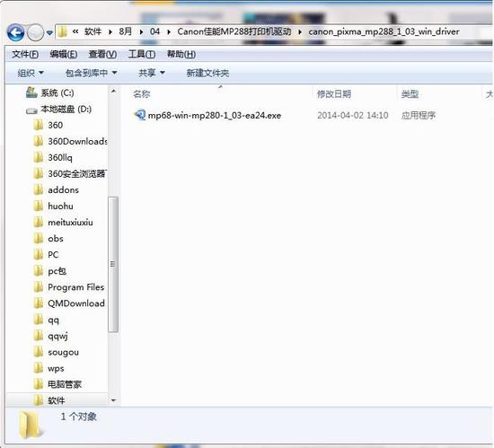Click the blue Back navigation arrow
This screenshot has height=448, width=494.
[x=15, y=32]
